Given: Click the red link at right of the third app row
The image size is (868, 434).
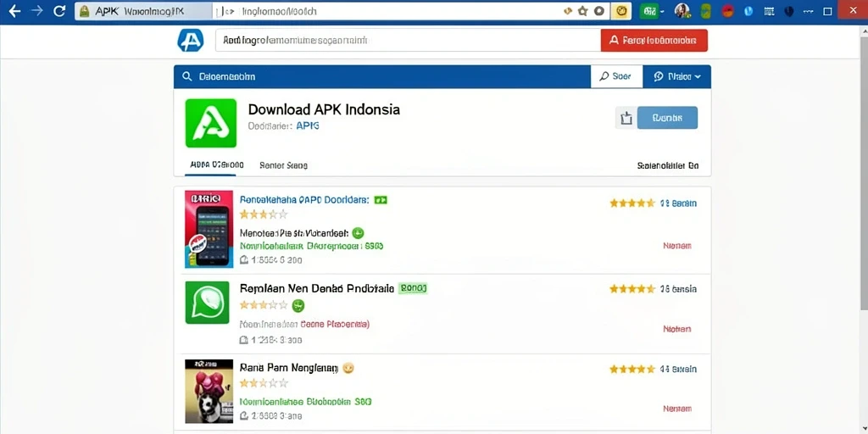Looking at the screenshot, I should coord(677,409).
